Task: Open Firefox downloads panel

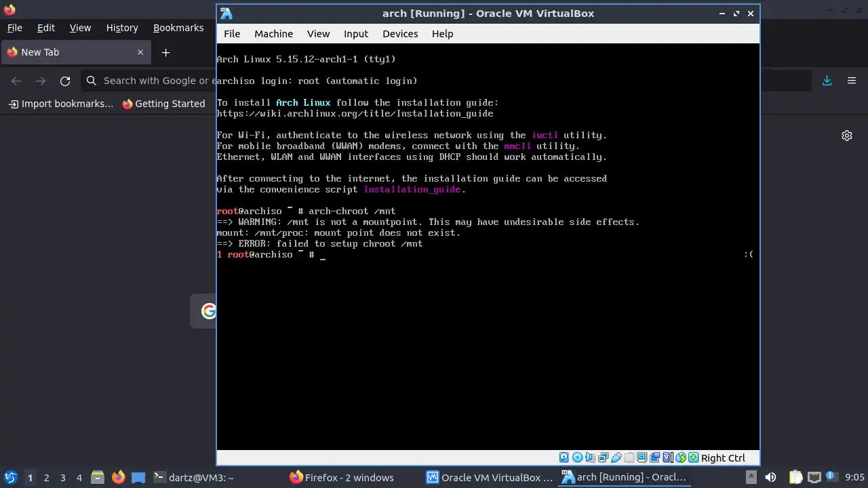Action: pyautogui.click(x=827, y=81)
